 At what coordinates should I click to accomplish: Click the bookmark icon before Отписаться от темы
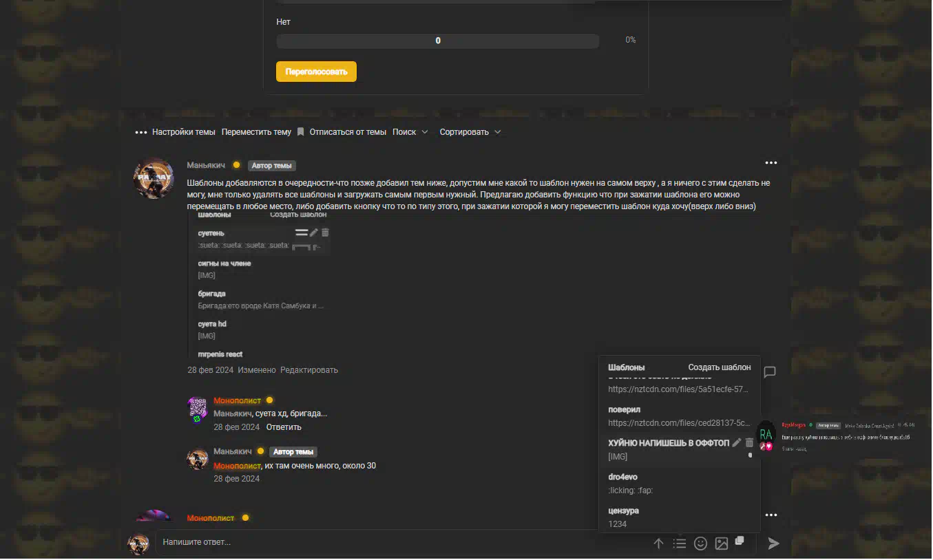click(300, 132)
